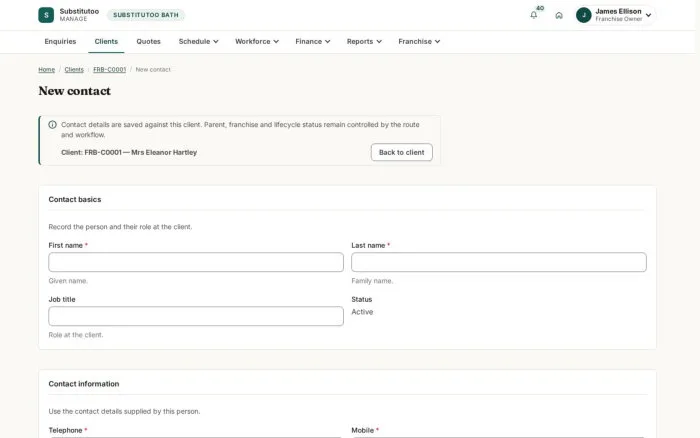Click the Home breadcrumb link

pyautogui.click(x=46, y=70)
